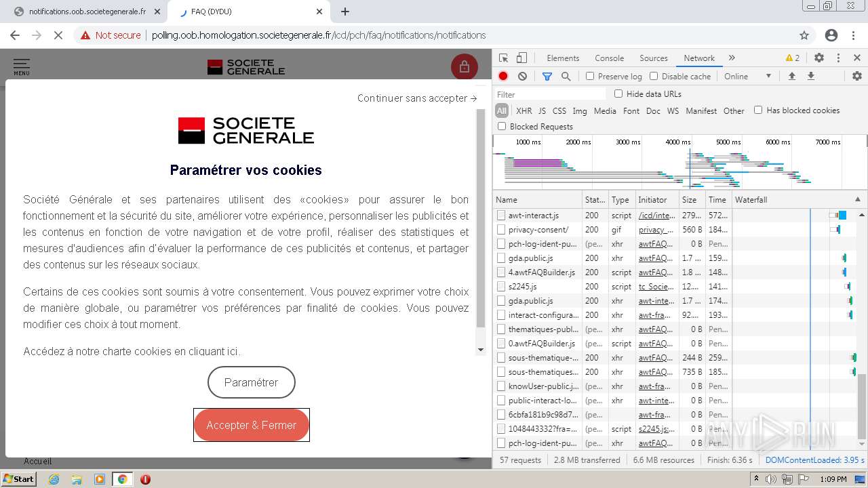Screen dimensions: 868x488
Task: Open network search magnifier icon
Action: pos(566,77)
